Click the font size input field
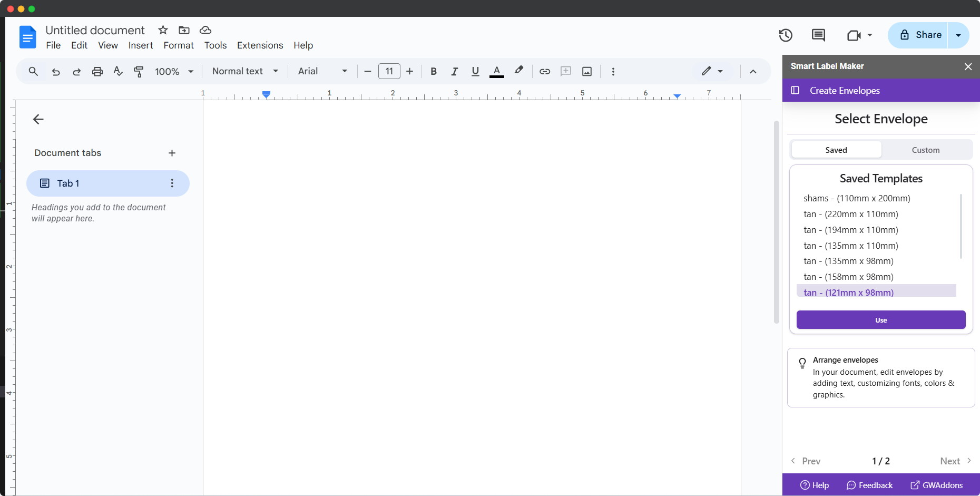The height and width of the screenshot is (496, 980). 389,71
